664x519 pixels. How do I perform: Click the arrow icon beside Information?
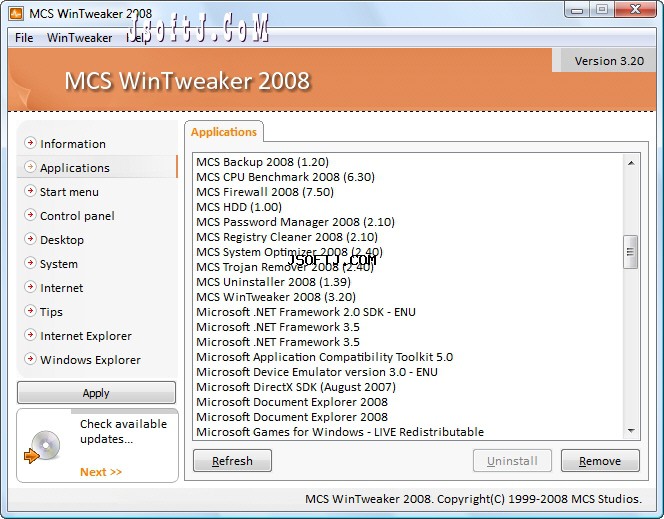[x=30, y=143]
